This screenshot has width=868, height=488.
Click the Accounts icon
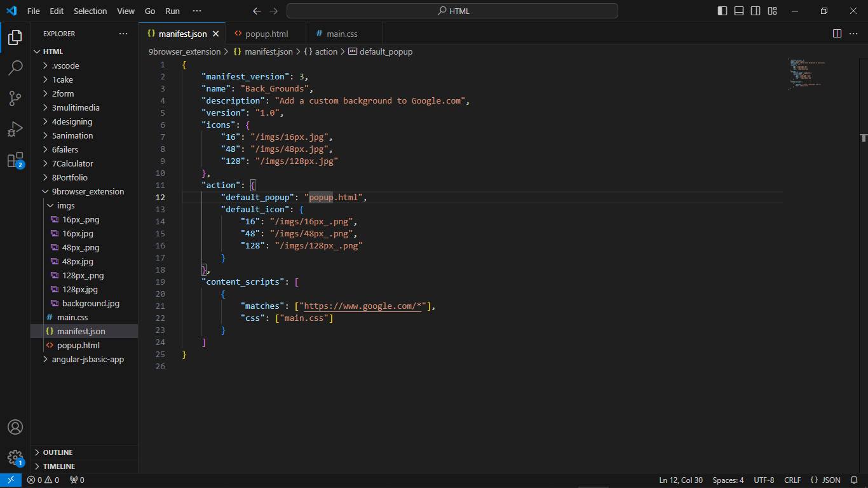(x=15, y=427)
